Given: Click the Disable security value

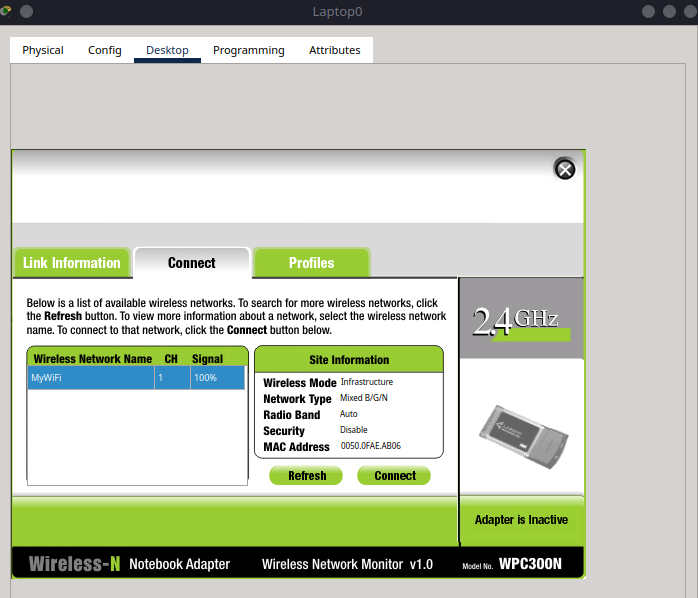Looking at the screenshot, I should (353, 430).
